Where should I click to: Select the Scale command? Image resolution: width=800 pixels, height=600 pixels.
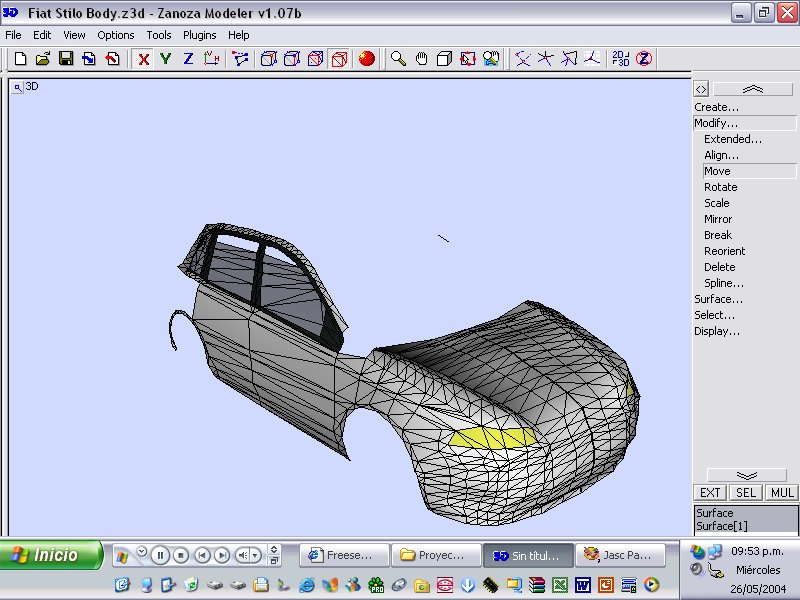[716, 203]
